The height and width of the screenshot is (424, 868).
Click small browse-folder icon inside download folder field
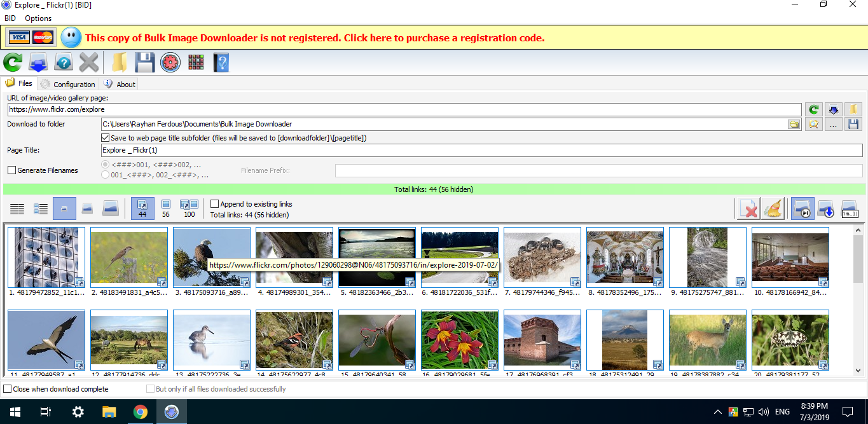pos(794,125)
